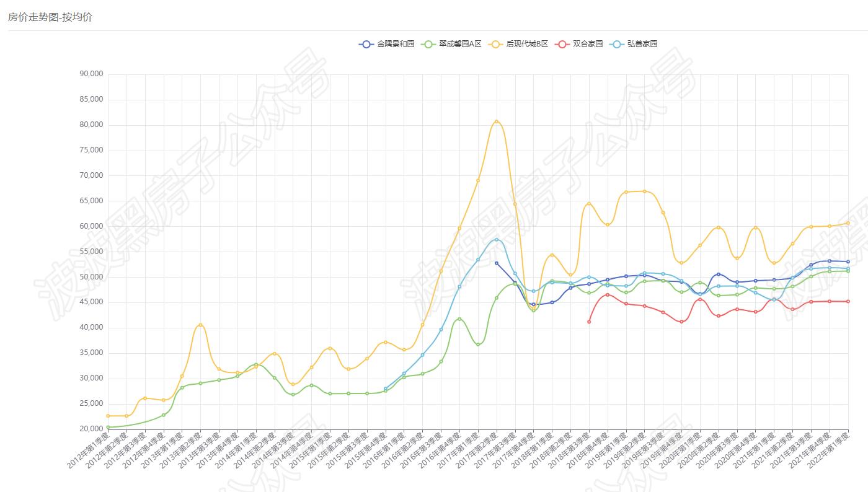Click the 2019年第1季度 x-axis label
868x492 pixels.
[607, 450]
